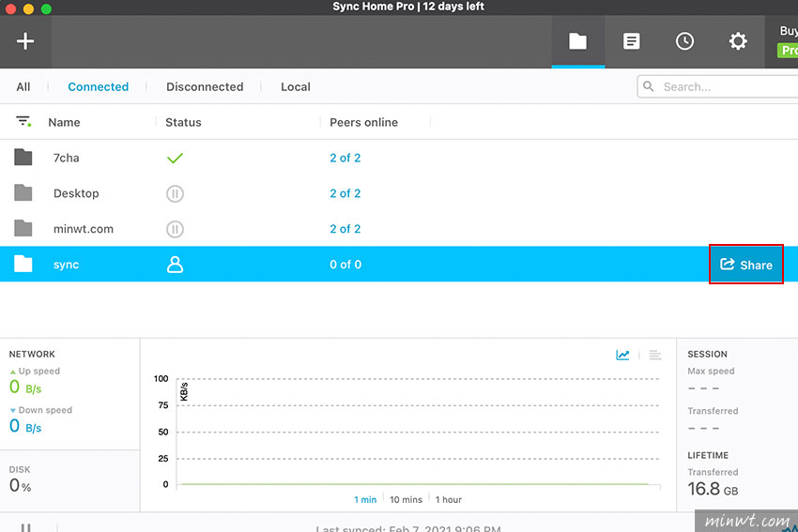798x532 pixels.
Task: Click the DISK 0% value
Action: pos(21,485)
